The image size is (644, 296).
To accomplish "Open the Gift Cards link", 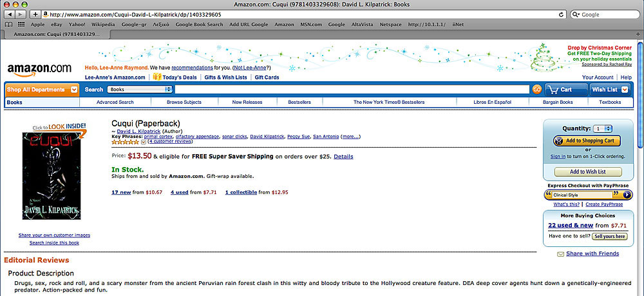I will point(267,77).
